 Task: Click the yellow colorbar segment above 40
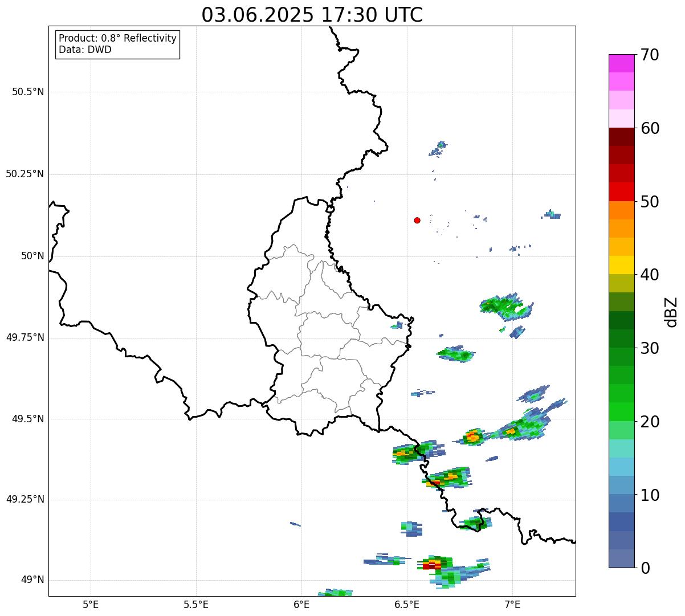[x=622, y=265]
